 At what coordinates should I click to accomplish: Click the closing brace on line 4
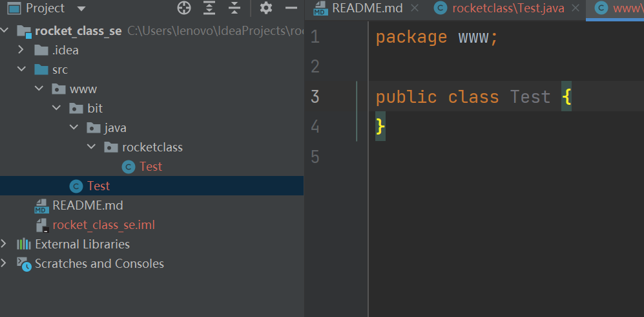[380, 127]
